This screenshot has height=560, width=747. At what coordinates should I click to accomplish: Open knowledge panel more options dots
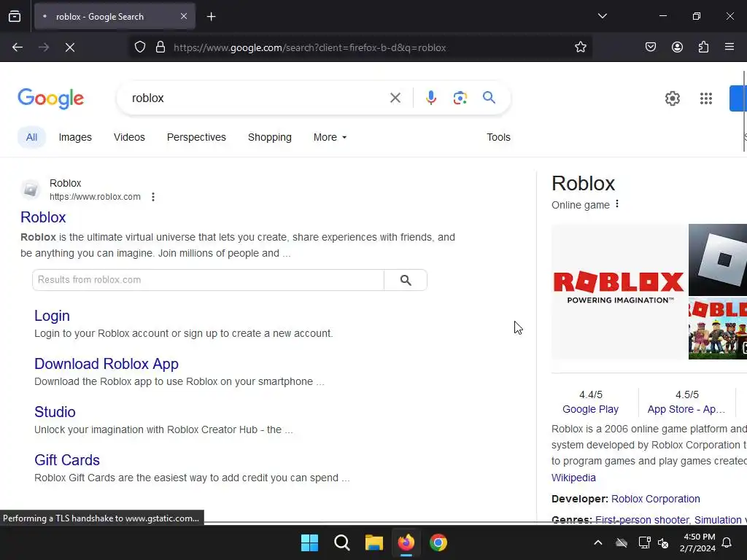(x=617, y=204)
